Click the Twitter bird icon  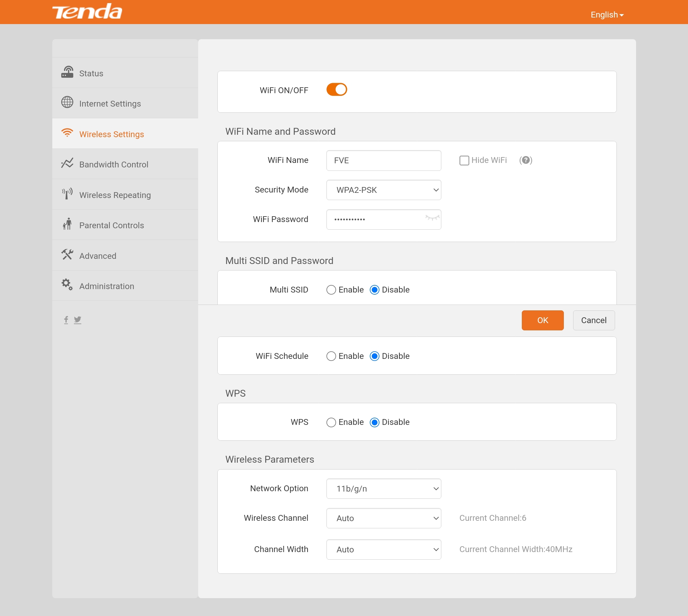78,320
